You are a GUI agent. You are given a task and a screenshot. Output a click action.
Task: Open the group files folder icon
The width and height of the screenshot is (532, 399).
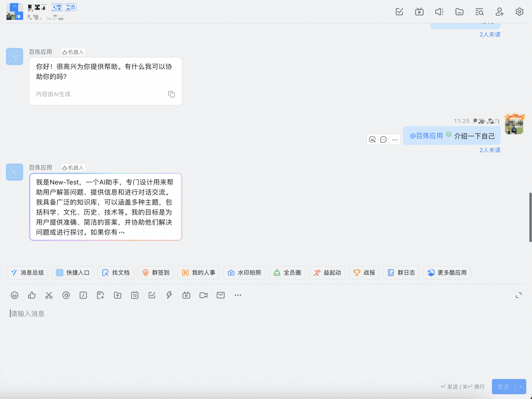tap(459, 12)
